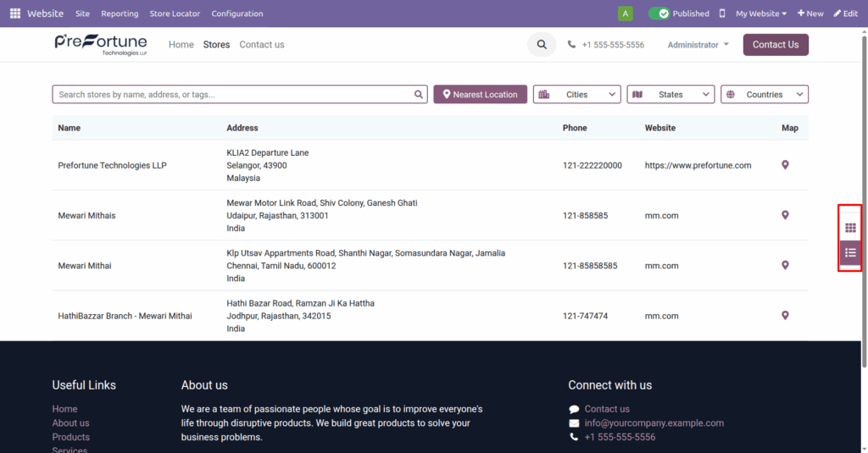The height and width of the screenshot is (453, 868).
Task: Click footer Products link
Action: [x=71, y=437]
